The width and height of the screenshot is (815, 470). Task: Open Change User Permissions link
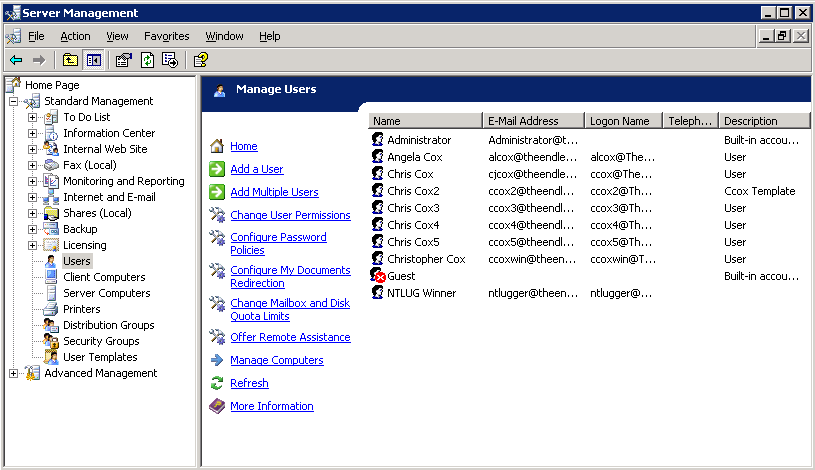(291, 215)
